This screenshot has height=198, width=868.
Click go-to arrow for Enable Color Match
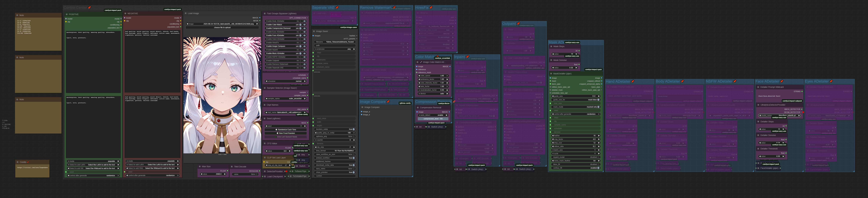pos(305,25)
